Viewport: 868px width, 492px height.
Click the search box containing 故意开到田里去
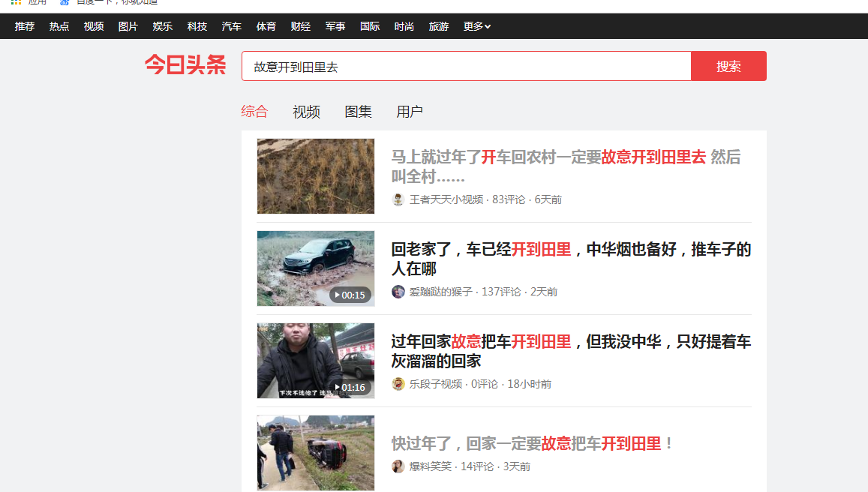point(465,66)
